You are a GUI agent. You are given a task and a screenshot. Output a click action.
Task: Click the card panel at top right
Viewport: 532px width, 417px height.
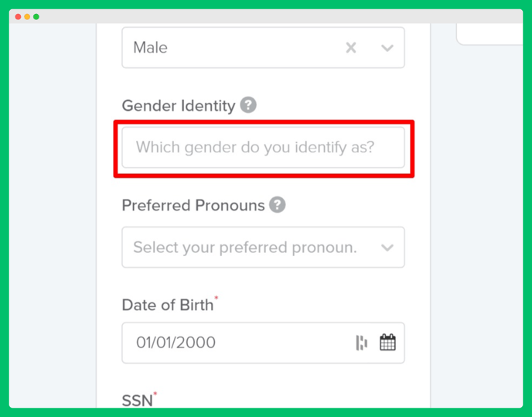coord(489,34)
